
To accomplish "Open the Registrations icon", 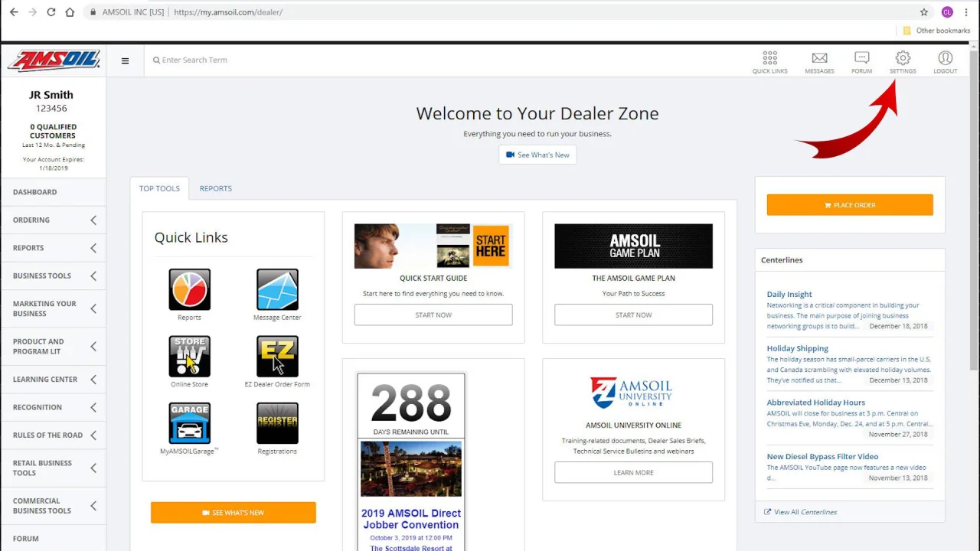I will pos(277,423).
